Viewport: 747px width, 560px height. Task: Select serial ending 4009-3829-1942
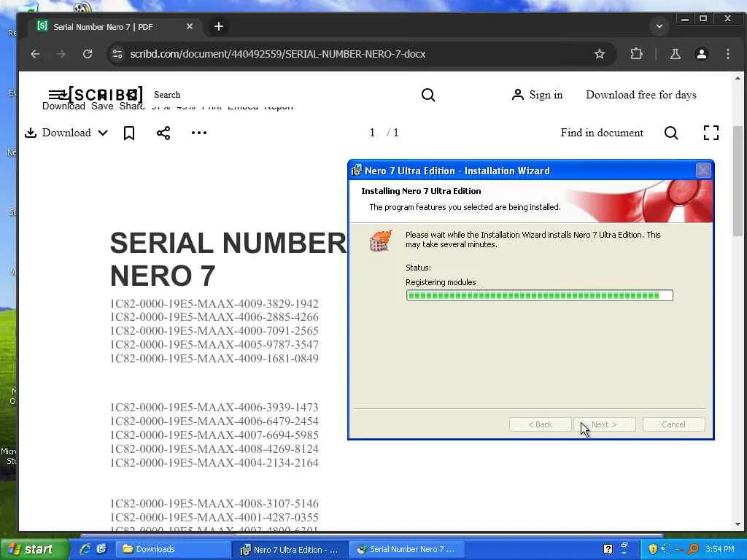[x=214, y=304]
